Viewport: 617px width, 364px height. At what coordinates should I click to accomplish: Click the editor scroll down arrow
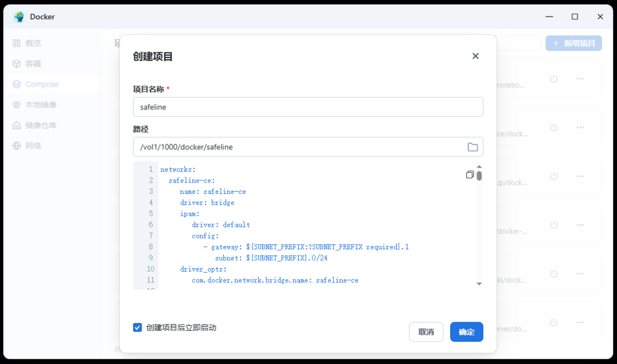[479, 284]
